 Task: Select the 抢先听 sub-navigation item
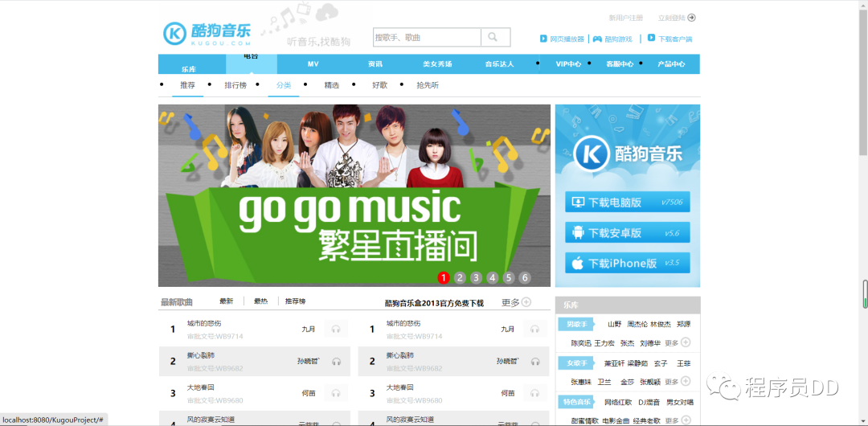pos(428,85)
